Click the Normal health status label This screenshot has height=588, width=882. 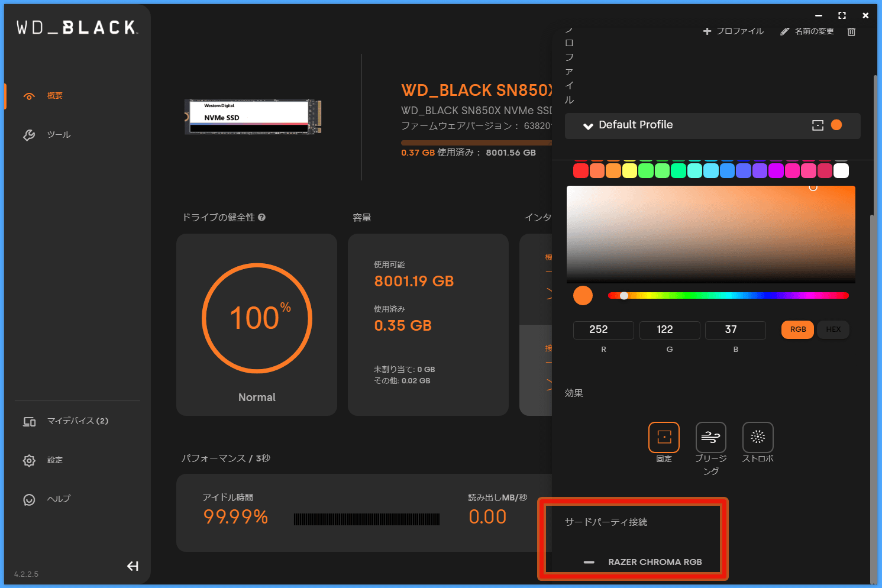[x=257, y=398]
